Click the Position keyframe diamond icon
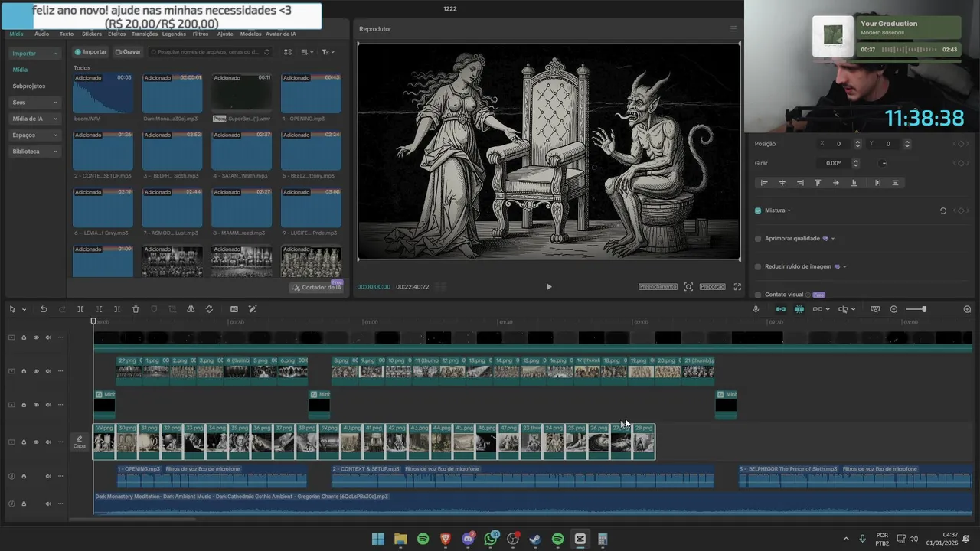980x551 pixels. coord(961,144)
